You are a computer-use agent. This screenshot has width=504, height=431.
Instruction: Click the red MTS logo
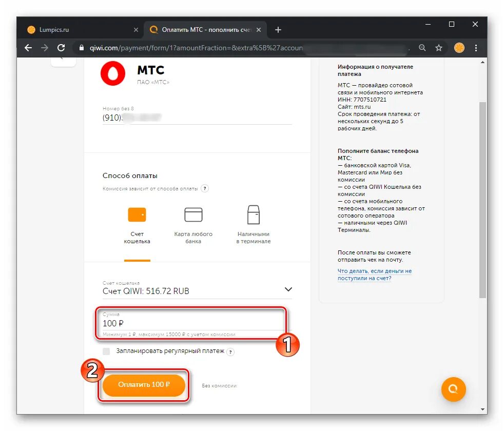point(113,73)
